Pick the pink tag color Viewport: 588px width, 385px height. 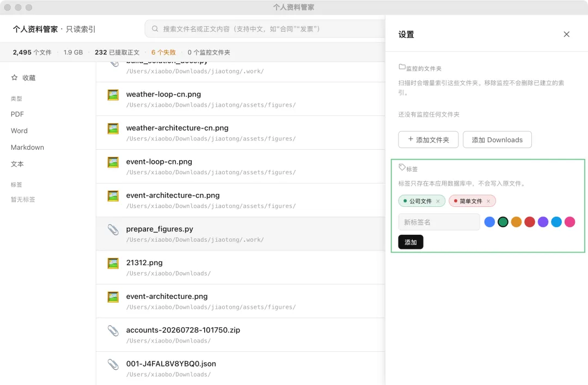tap(569, 222)
